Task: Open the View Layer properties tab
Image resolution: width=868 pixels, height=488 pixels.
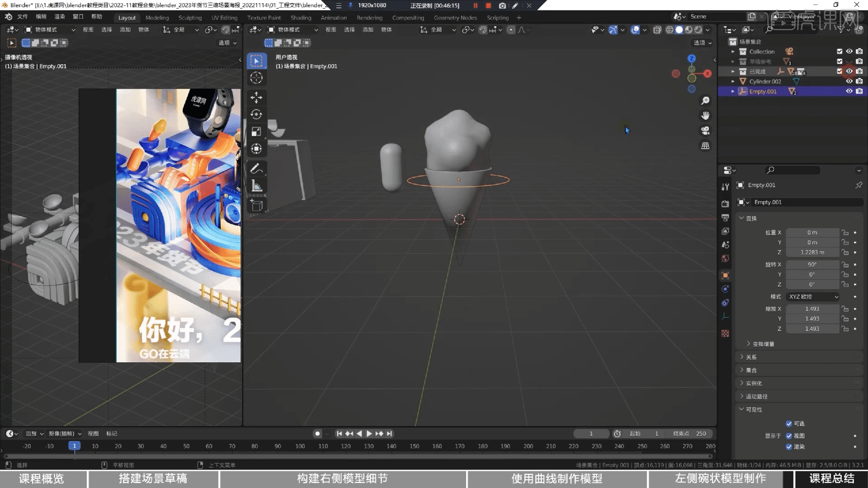Action: tap(725, 231)
